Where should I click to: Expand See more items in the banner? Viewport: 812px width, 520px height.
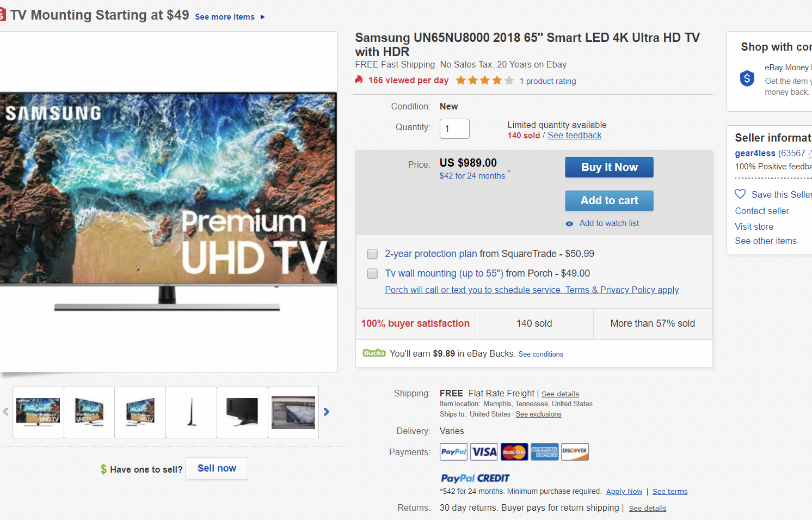[x=225, y=17]
